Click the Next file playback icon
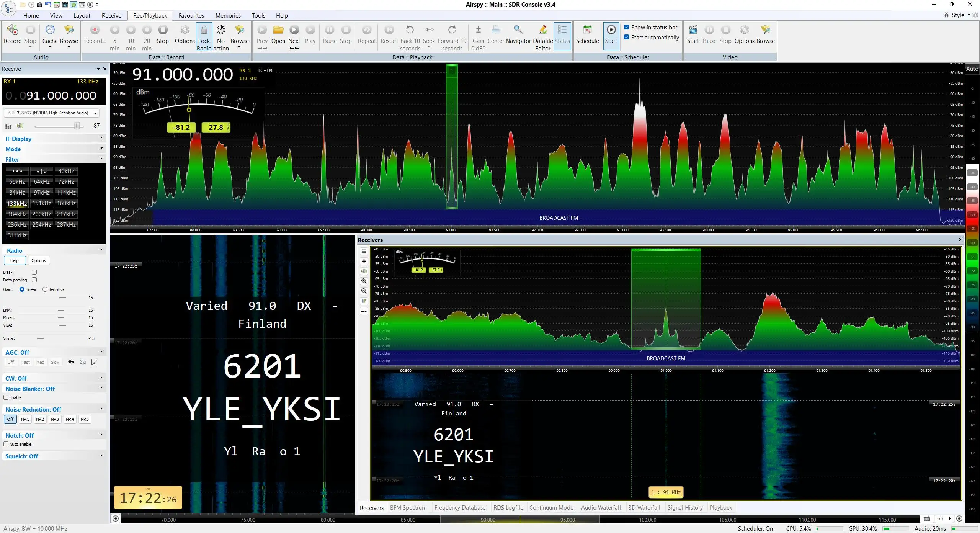This screenshot has height=533, width=980. pos(294,30)
